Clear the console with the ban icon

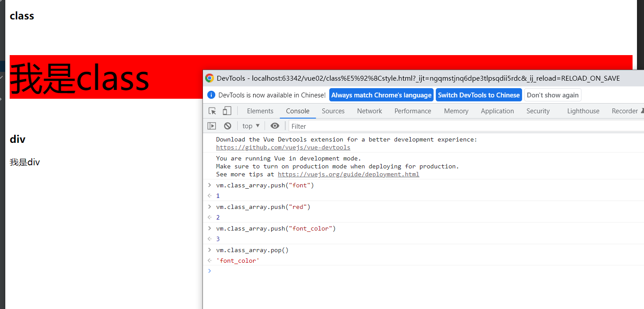tap(228, 126)
